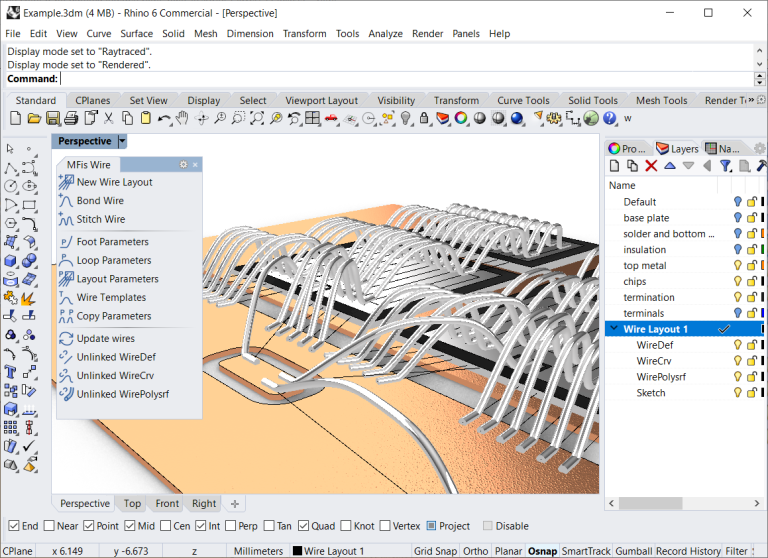Open the Curve menu

coord(99,33)
